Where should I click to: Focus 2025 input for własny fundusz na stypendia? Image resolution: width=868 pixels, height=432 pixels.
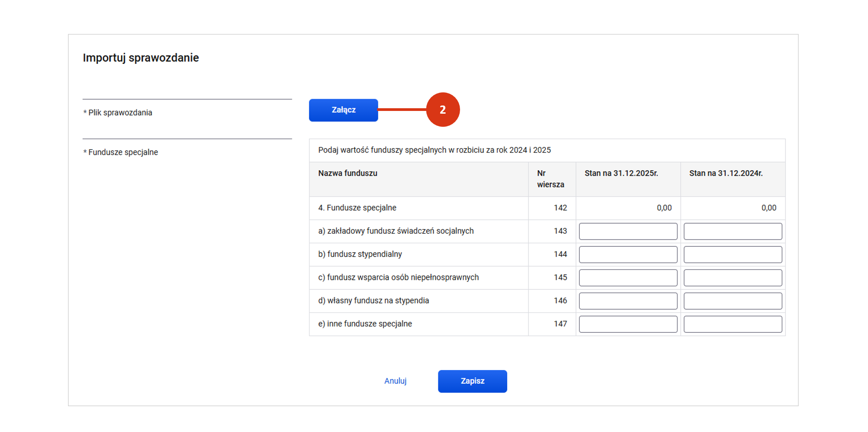tap(628, 301)
